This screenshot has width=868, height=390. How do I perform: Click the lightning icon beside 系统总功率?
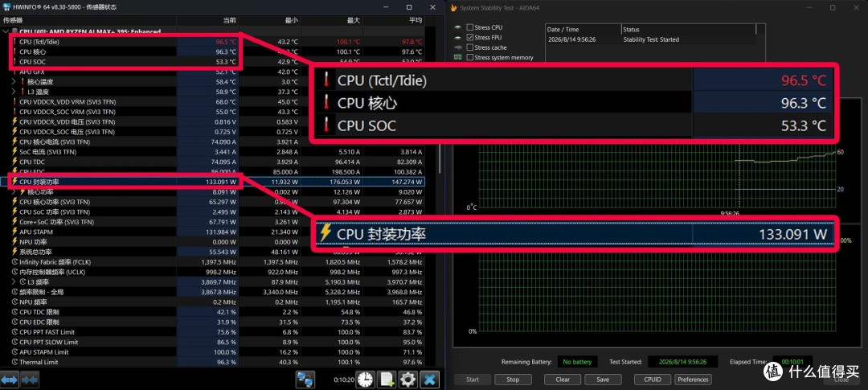[x=15, y=252]
